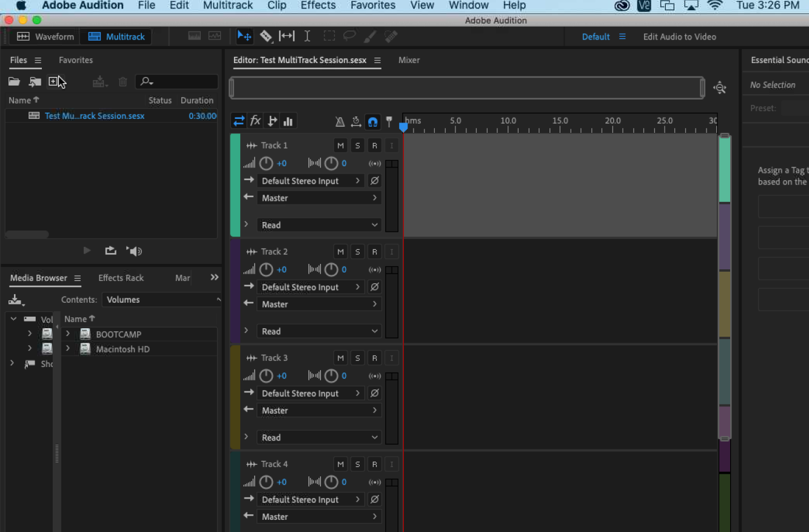
Task: Toggle the snapping magnet button
Action: 372,122
